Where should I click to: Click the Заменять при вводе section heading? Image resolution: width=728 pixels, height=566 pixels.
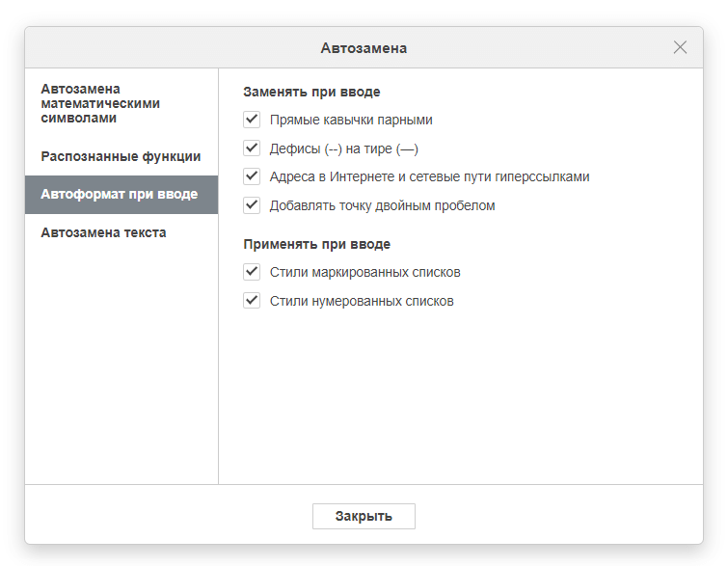point(311,93)
